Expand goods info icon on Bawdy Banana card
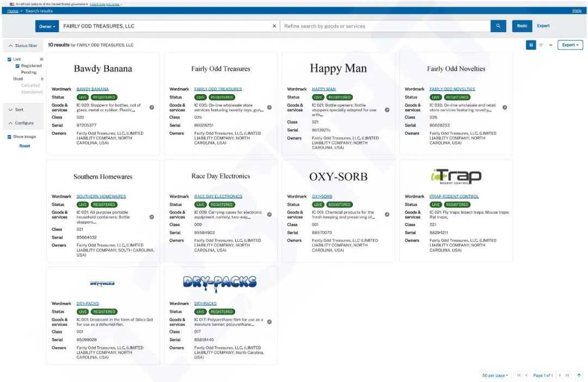Viewport: 588px width, 382px height. pos(151,107)
